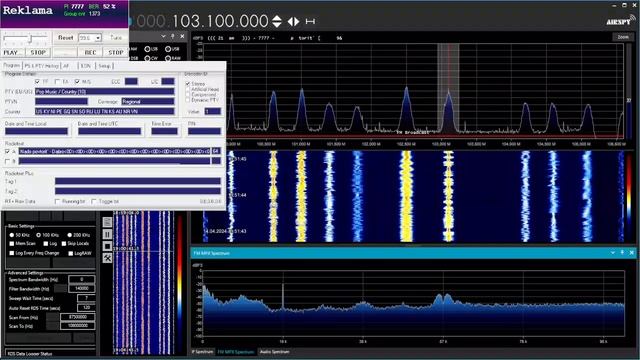
Task: Click the REC button in RDS window
Action: point(90,52)
